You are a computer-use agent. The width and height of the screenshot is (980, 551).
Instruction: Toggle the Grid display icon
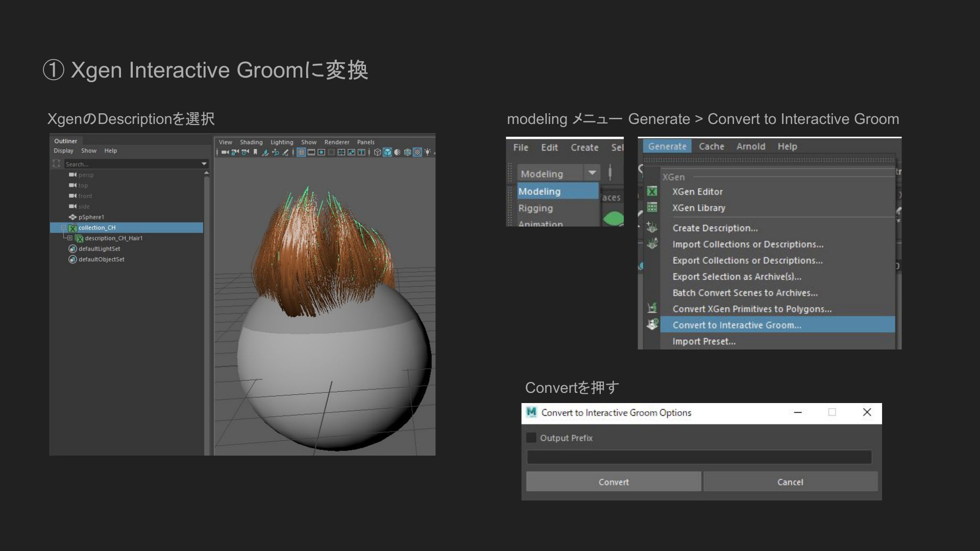coord(301,152)
